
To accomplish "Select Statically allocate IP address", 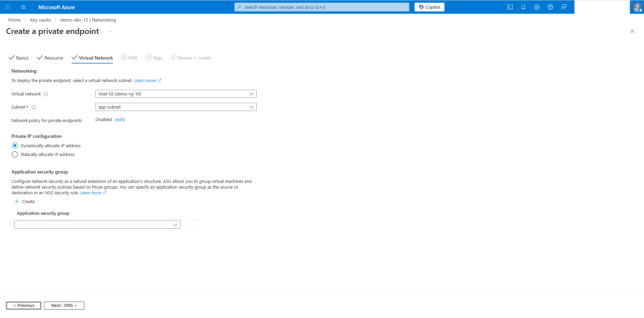I will (15, 154).
